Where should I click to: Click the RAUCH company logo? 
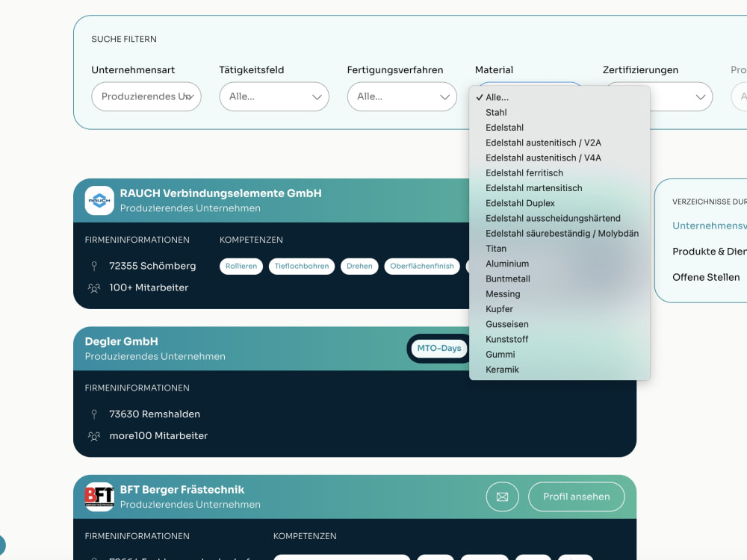(x=99, y=200)
